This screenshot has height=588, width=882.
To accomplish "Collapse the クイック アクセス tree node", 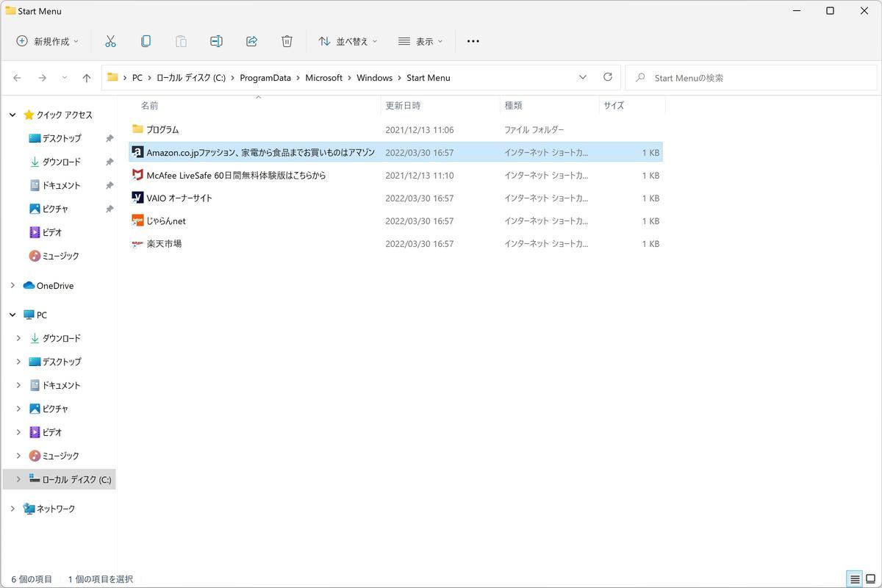I will (12, 115).
